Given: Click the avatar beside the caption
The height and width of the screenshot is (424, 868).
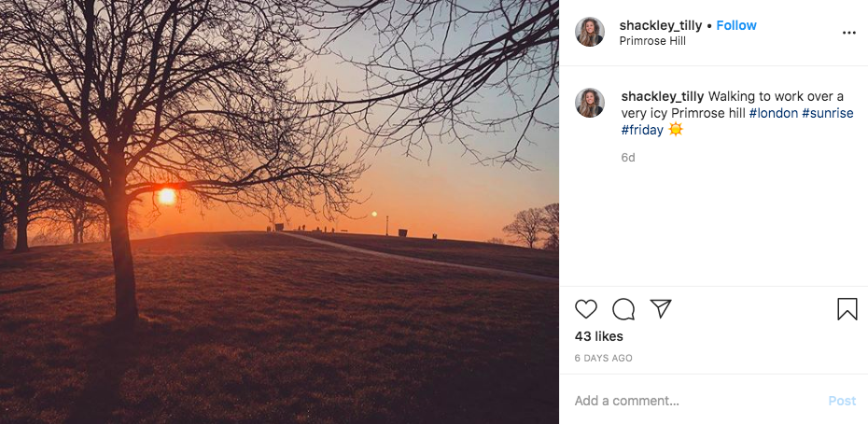Looking at the screenshot, I should [x=590, y=103].
